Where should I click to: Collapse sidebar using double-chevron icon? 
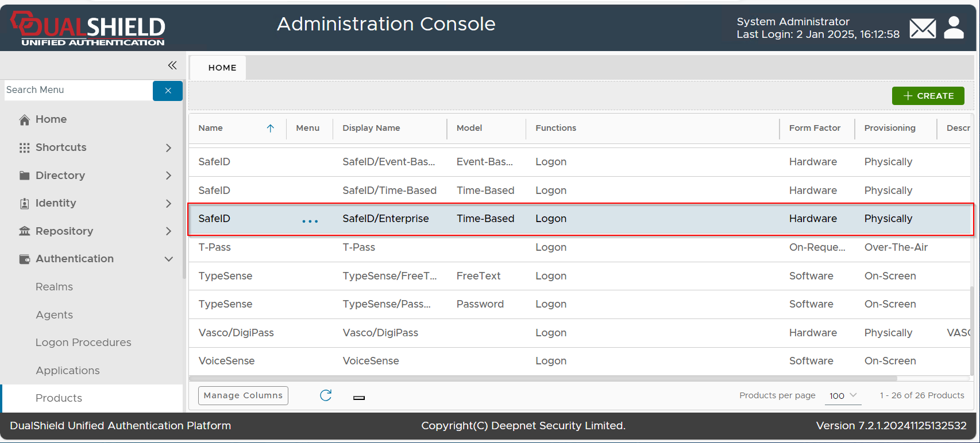pos(172,65)
